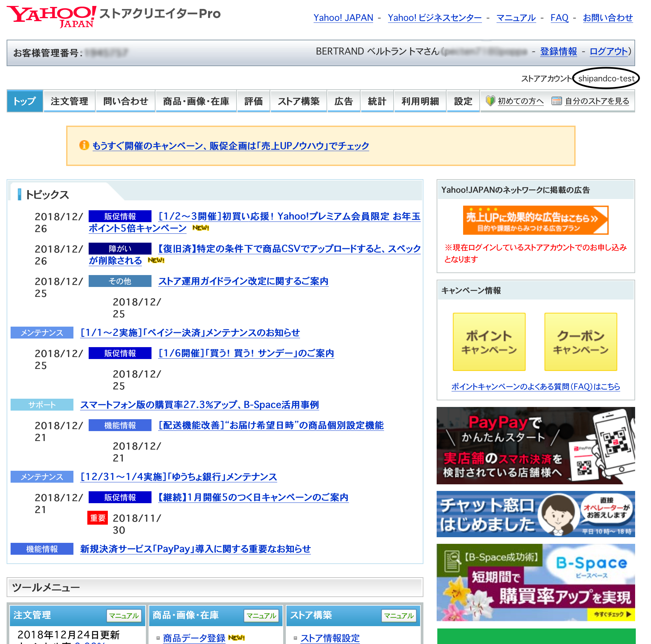Image resolution: width=651 pixels, height=644 pixels.
Task: Click マニュアル button in ストア構築 panel
Action: 399,616
